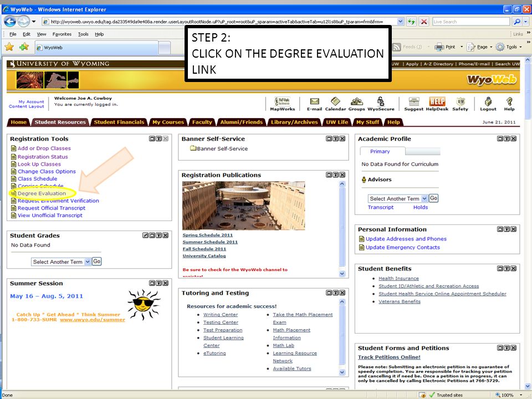This screenshot has height=399, width=532.
Task: Edit the Student Grades channel pencil icon
Action: point(145,235)
